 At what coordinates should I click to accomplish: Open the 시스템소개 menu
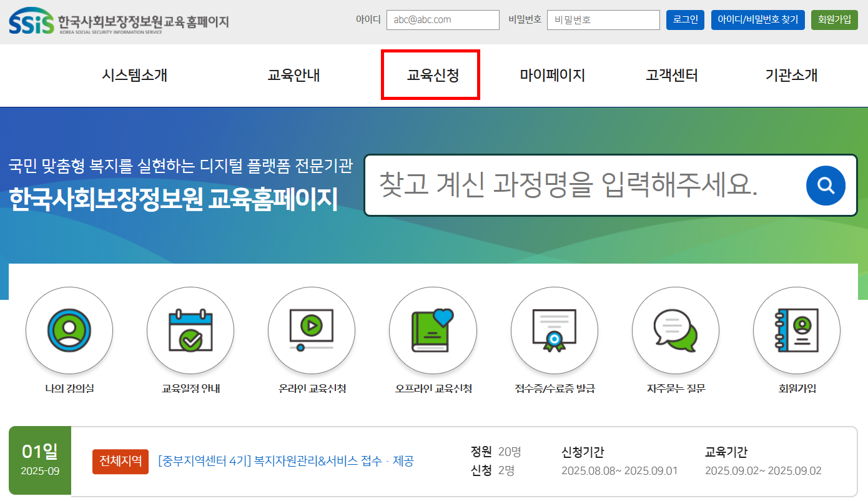(x=135, y=76)
